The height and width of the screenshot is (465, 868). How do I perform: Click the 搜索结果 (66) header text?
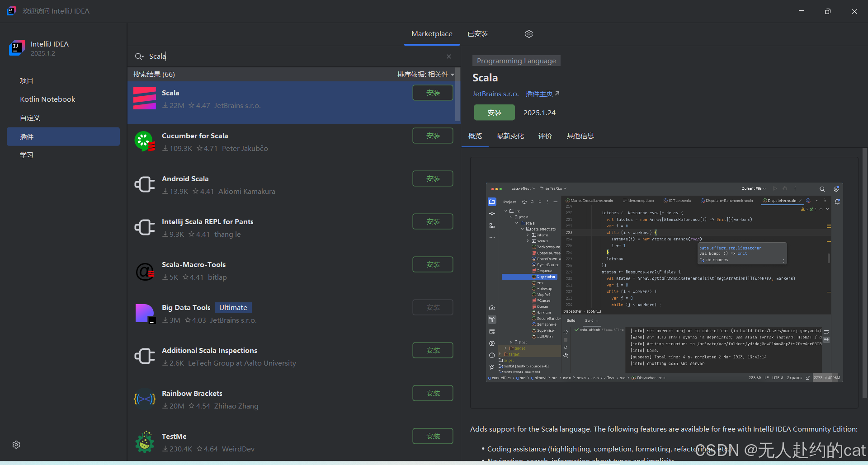[154, 75]
